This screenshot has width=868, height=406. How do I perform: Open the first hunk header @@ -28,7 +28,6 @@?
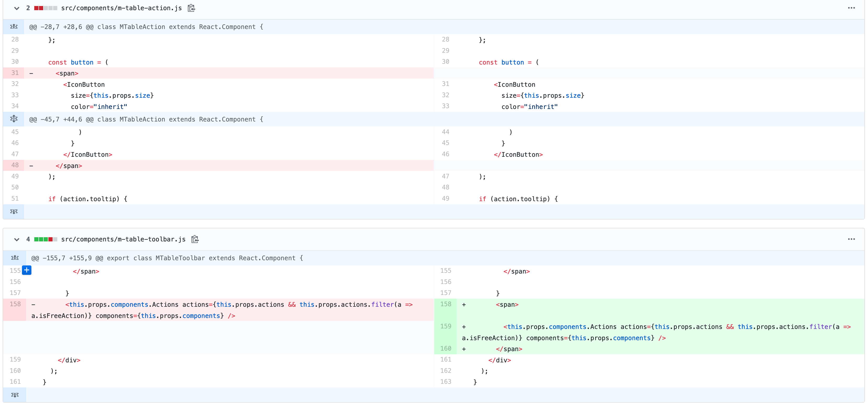[145, 27]
